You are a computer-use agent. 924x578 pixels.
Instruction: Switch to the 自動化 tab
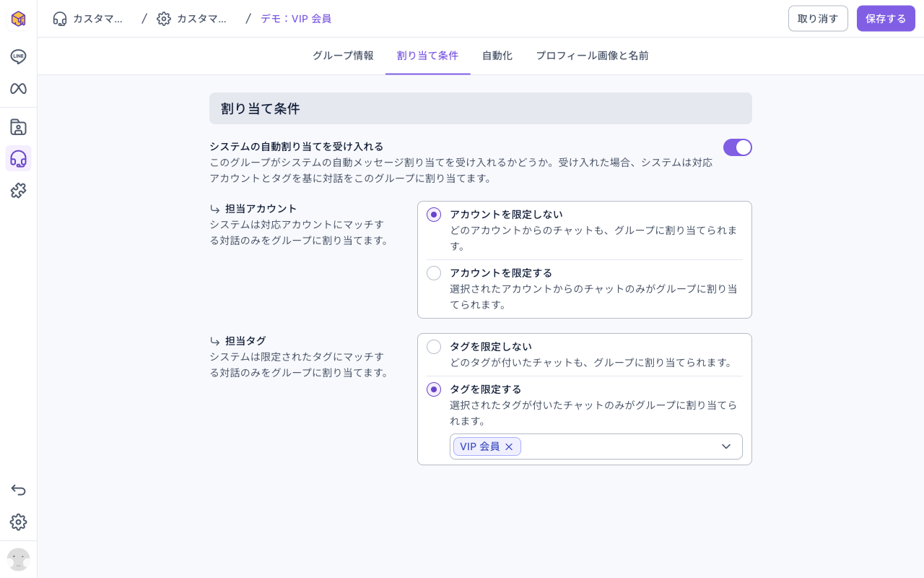[497, 56]
